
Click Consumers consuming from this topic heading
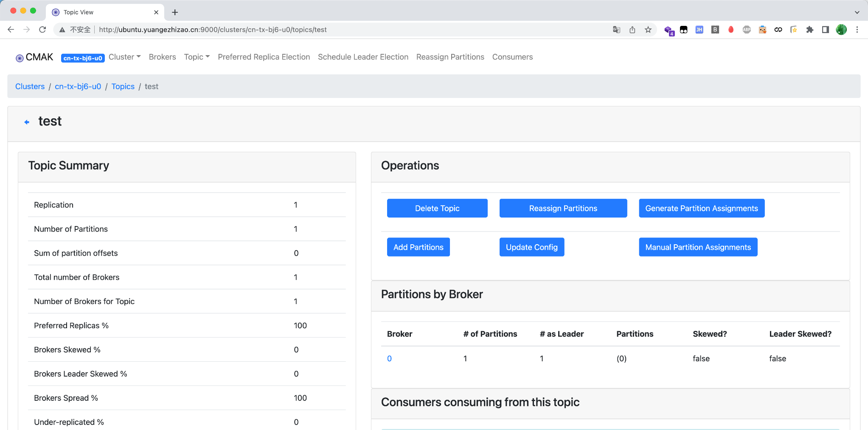pyautogui.click(x=480, y=402)
